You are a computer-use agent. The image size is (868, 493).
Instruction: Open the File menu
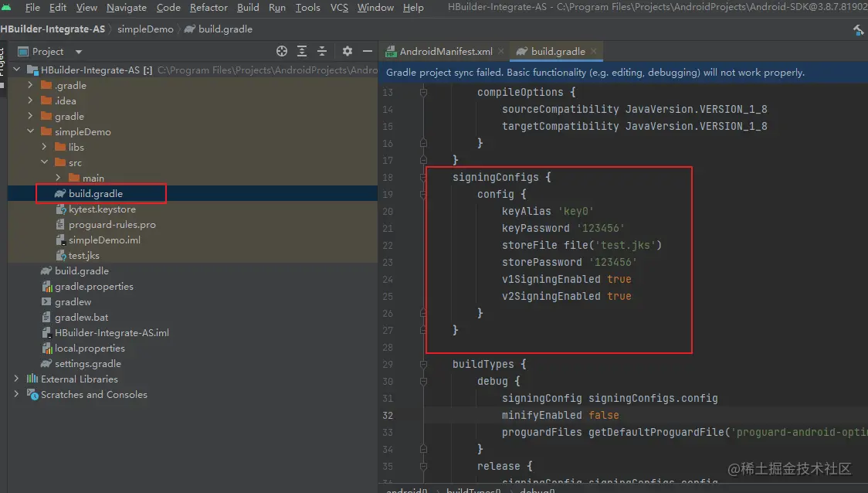click(x=32, y=7)
